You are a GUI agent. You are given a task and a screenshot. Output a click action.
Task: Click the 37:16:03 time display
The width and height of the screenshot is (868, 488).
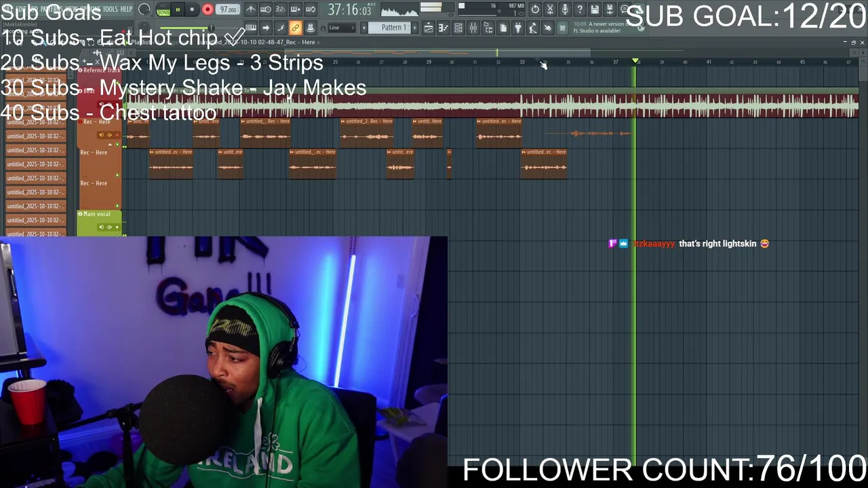point(349,10)
